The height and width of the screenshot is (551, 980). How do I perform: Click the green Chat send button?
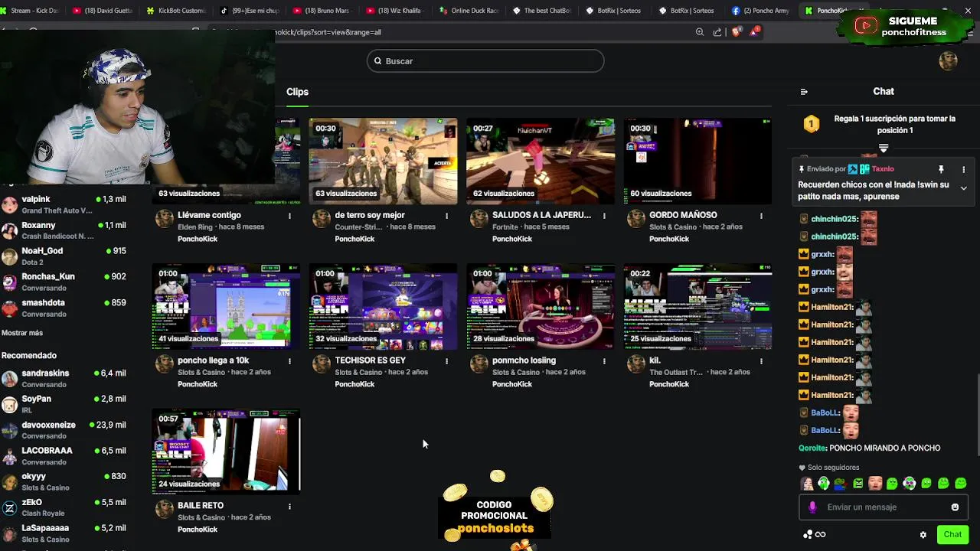point(952,535)
